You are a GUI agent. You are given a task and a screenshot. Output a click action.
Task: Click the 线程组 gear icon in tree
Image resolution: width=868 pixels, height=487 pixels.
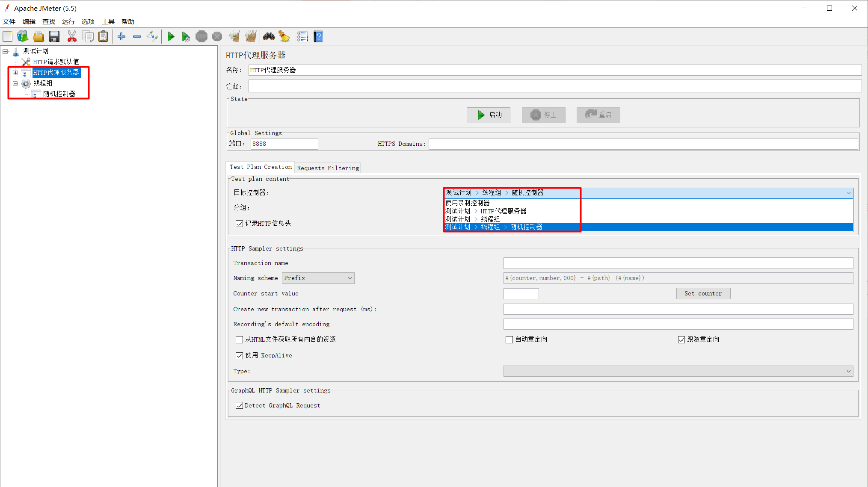tap(26, 83)
